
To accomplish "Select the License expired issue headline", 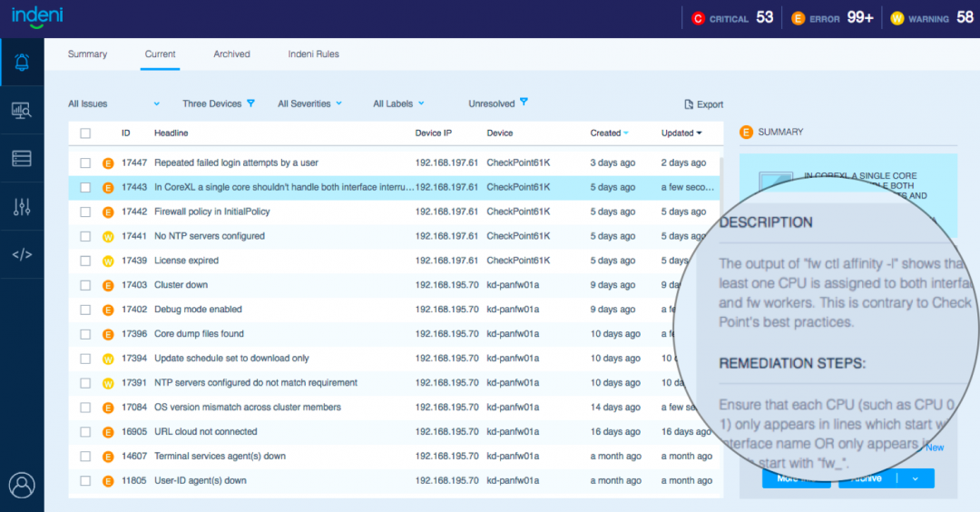I will pyautogui.click(x=186, y=261).
